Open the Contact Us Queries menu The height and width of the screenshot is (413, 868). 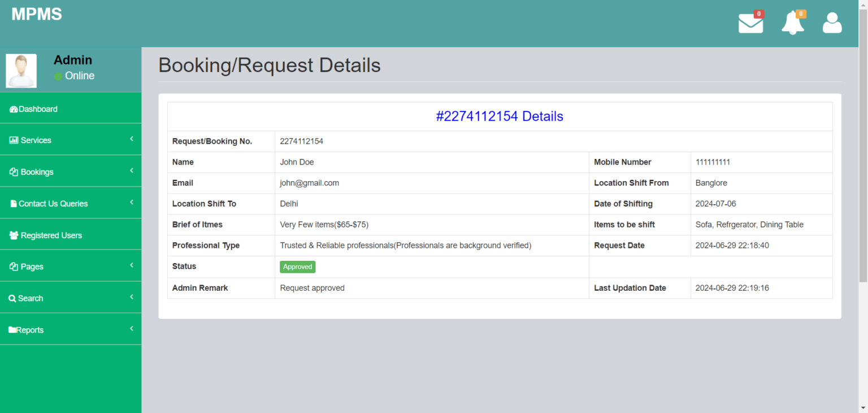coord(54,203)
